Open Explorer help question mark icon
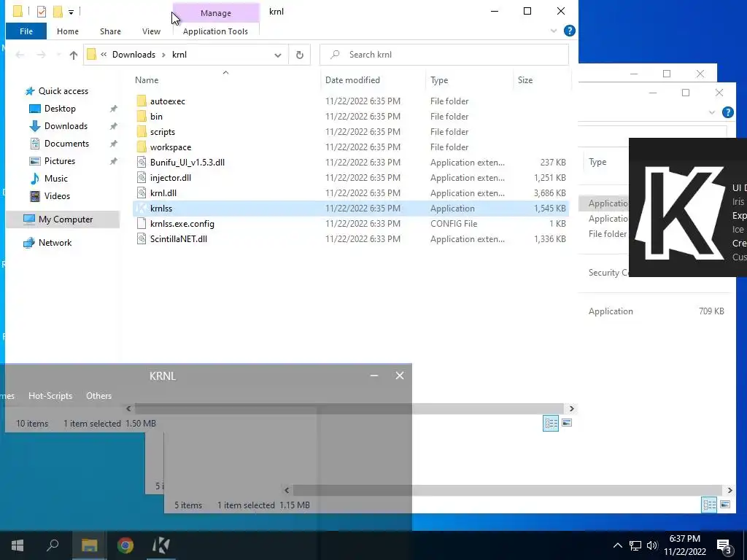Screen dimensions: 747x560 (x=569, y=31)
